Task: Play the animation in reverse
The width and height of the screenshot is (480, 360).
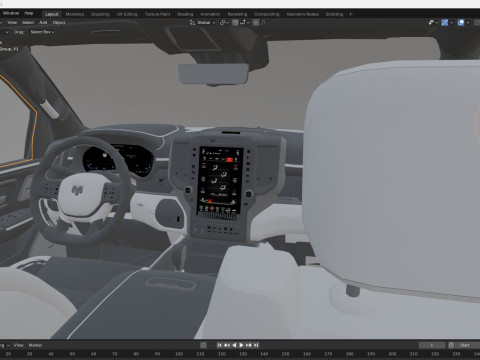Action: pyautogui.click(x=234, y=345)
